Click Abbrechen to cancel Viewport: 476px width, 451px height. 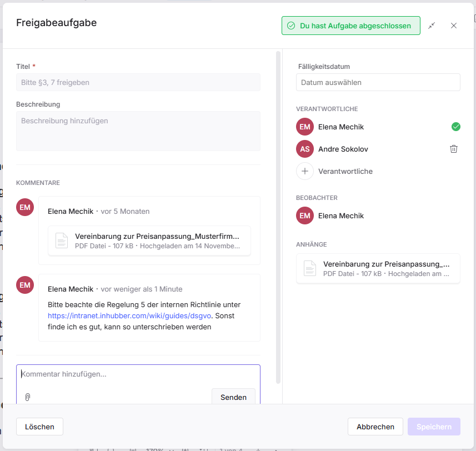click(x=375, y=427)
